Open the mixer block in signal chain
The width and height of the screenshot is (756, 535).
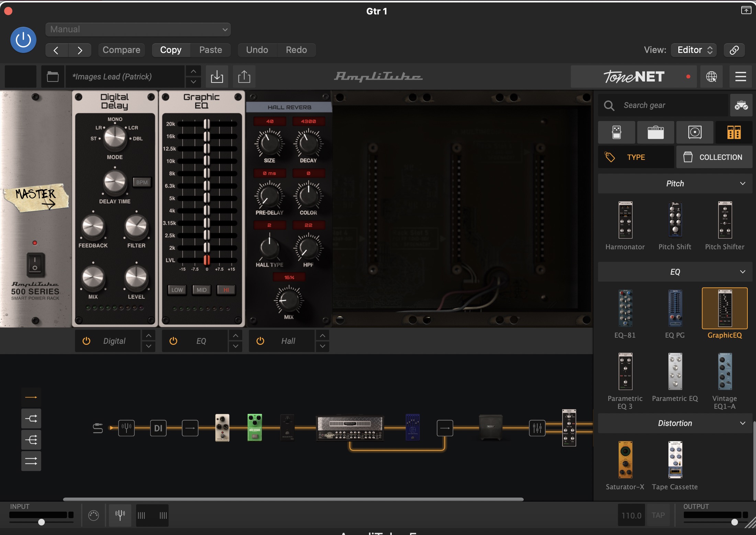click(x=537, y=428)
